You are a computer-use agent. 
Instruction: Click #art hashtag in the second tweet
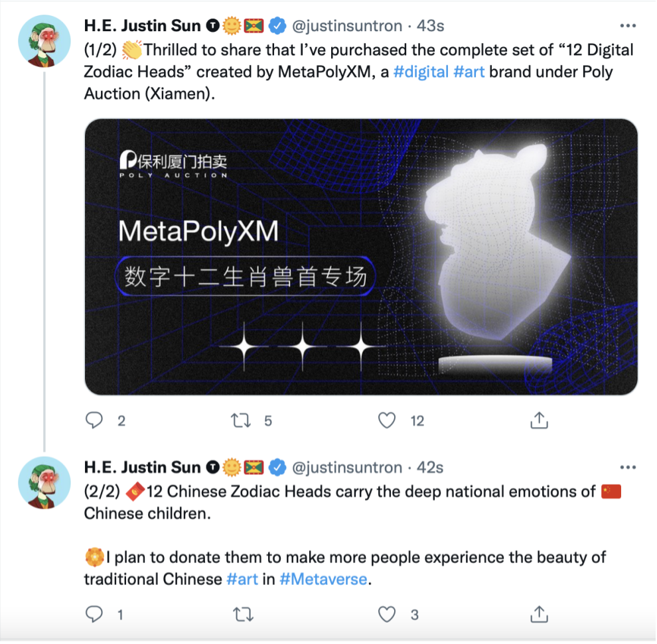pyautogui.click(x=242, y=579)
